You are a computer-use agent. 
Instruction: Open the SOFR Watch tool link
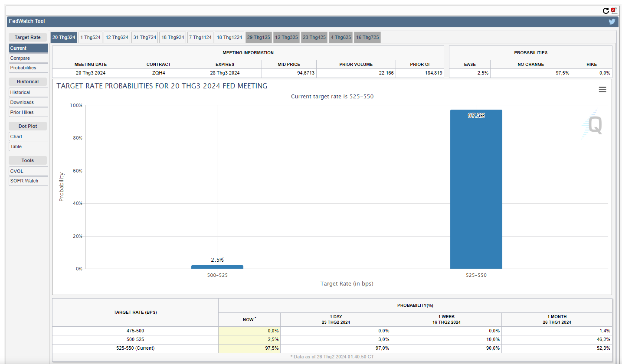28,181
